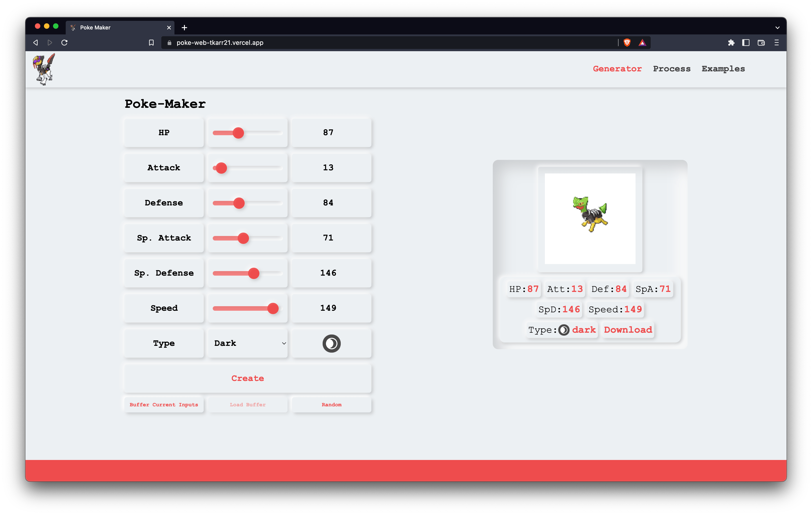The image size is (812, 515).
Task: Reload the page with the refresh icon
Action: point(64,43)
